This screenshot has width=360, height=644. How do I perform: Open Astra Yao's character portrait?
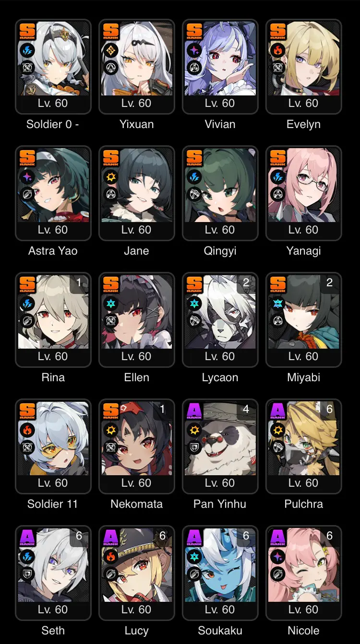(53, 185)
